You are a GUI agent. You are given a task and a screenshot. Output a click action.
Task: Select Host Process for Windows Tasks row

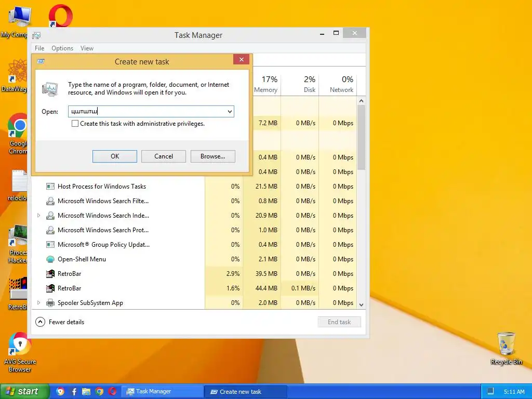[x=195, y=187]
